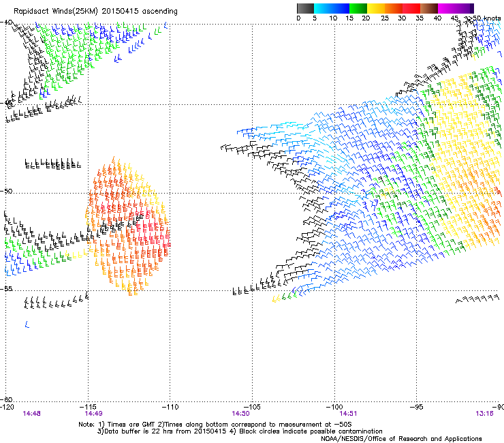Click the orange 25-30 knots color swatch
504x443 pixels.
tap(394, 8)
